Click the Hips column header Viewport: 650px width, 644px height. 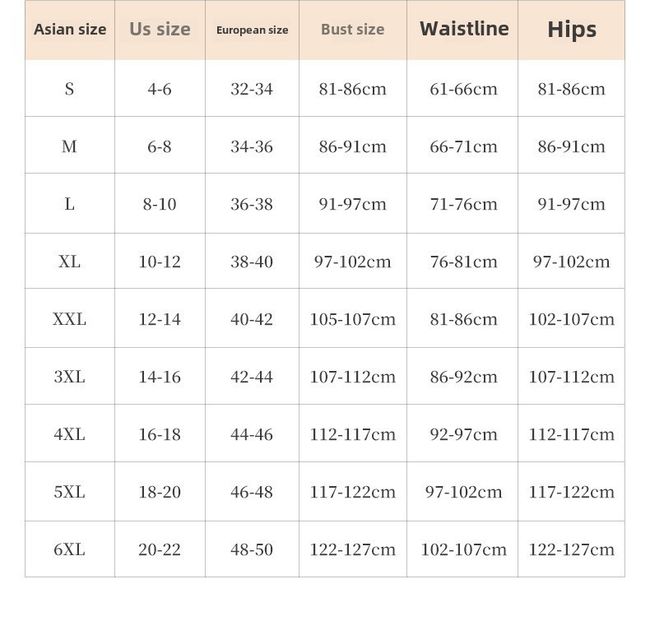point(572,30)
